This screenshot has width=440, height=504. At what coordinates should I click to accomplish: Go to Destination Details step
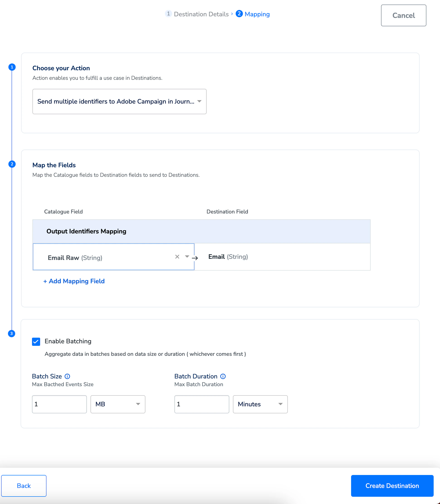pos(197,14)
